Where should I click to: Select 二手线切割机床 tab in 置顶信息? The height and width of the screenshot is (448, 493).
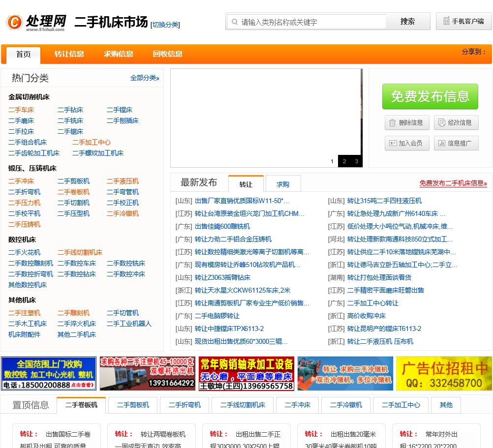coord(243,405)
